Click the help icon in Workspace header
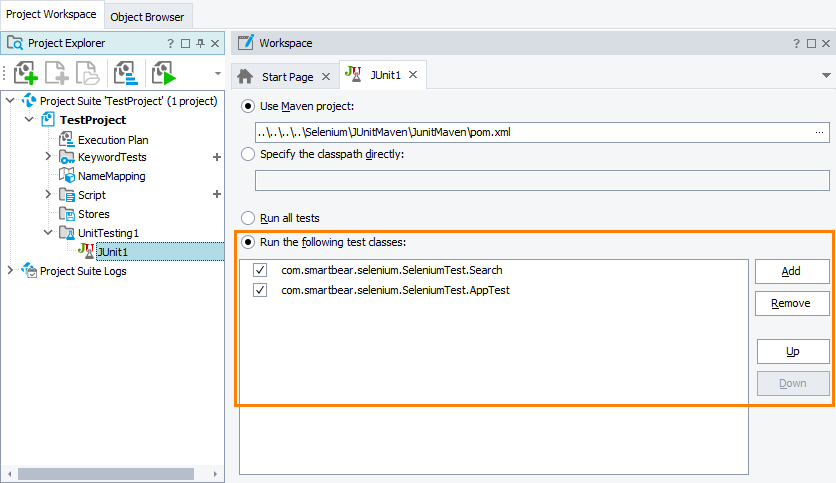This screenshot has height=483, width=836. 797,44
